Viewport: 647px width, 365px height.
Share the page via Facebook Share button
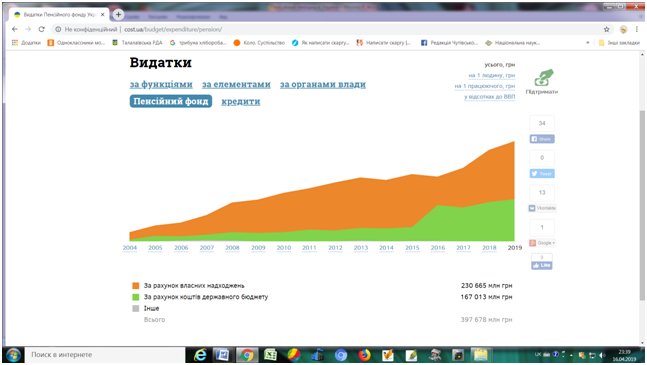click(x=542, y=139)
